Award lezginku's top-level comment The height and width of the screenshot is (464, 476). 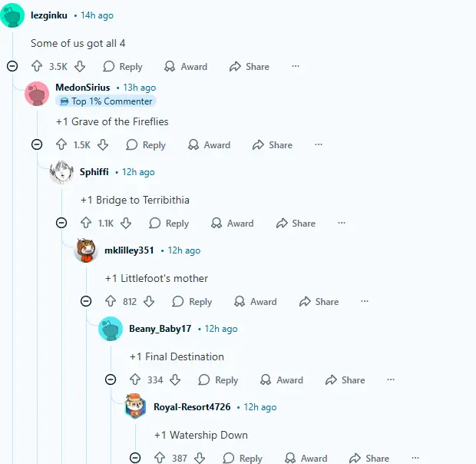click(186, 67)
